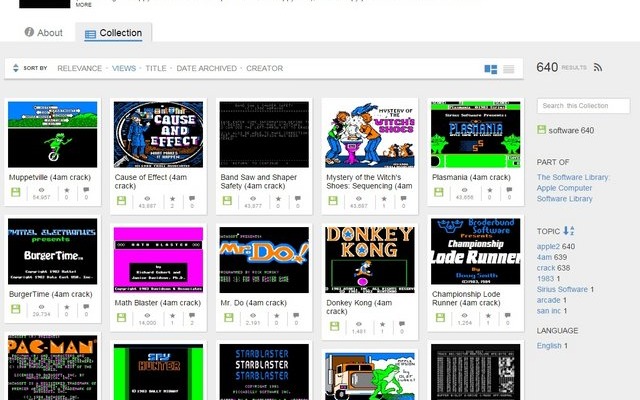Filter by Sirius Software topic
Viewport: 640px width, 400px height.
[x=562, y=289]
